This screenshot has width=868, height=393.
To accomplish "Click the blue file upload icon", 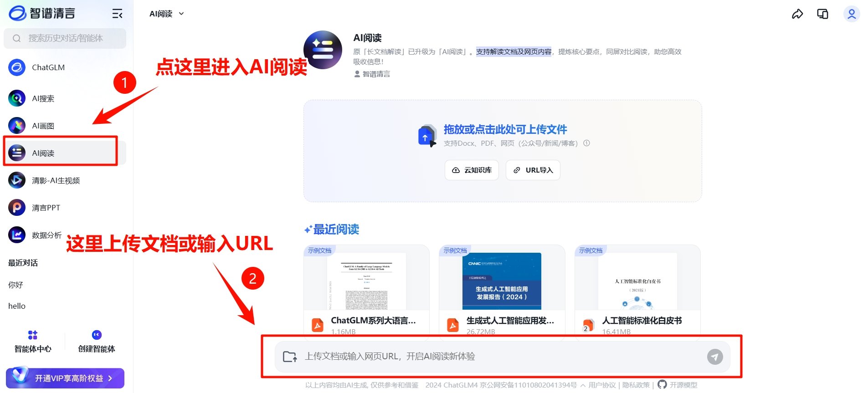I will tap(427, 136).
